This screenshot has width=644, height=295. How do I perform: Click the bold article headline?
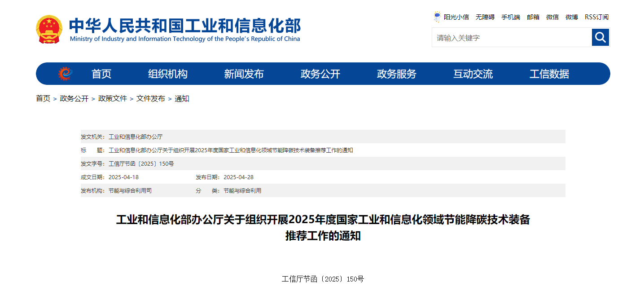tap(323, 228)
